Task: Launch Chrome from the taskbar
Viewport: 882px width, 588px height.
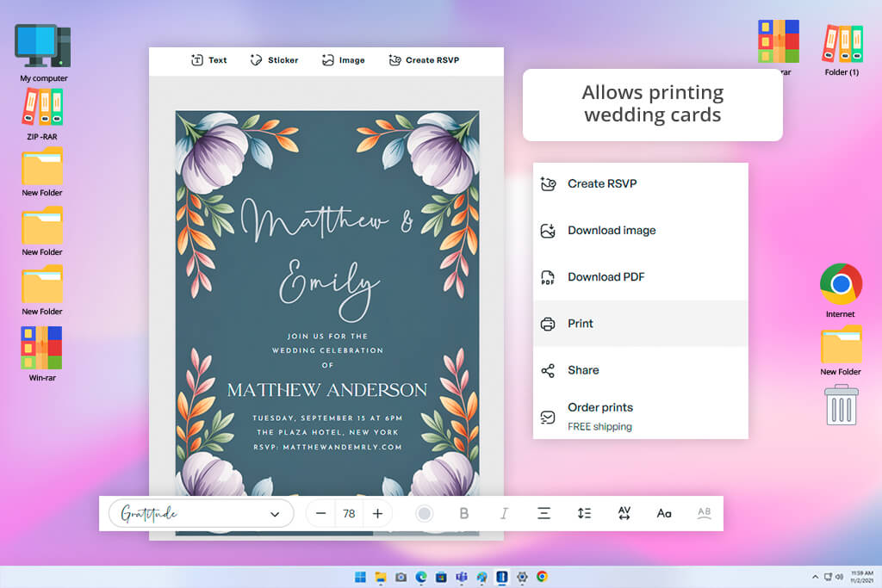Action: tap(543, 577)
